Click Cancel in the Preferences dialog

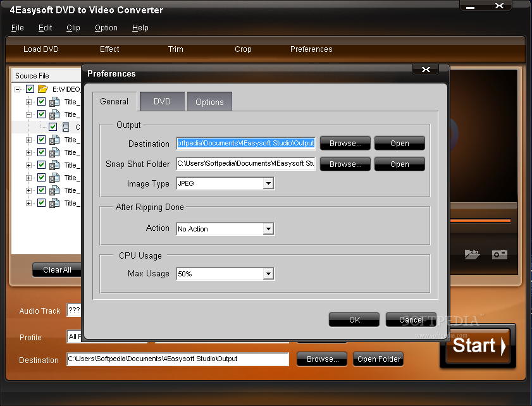click(x=411, y=320)
